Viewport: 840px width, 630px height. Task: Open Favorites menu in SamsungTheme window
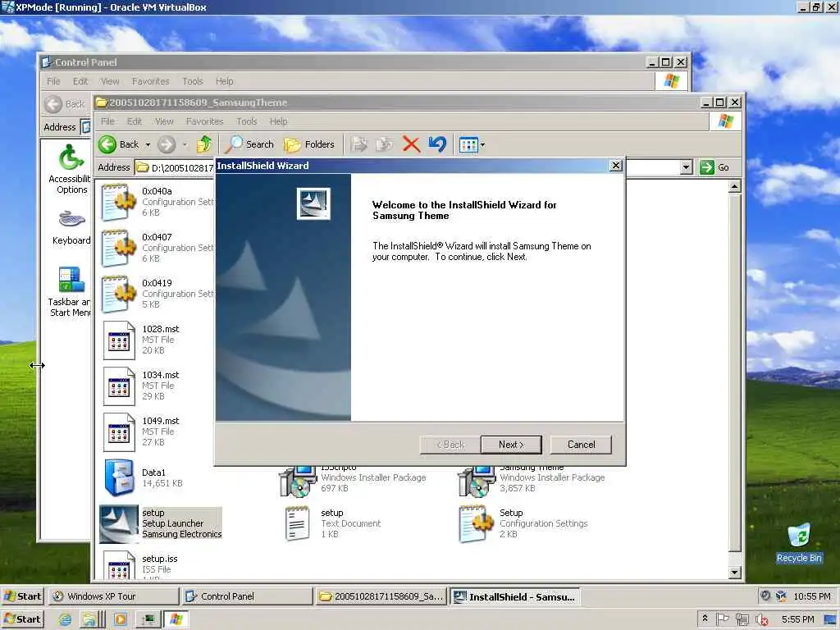[x=204, y=121]
